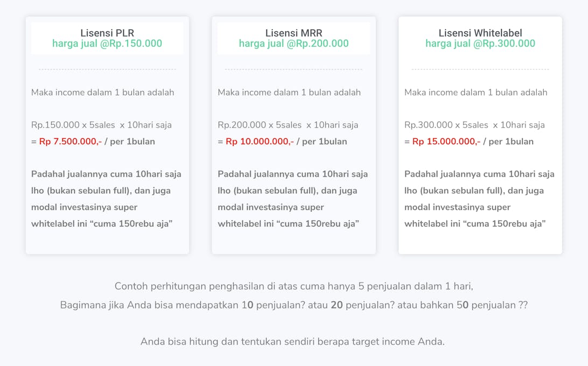The height and width of the screenshot is (366, 588).
Task: Click the green harga jual @Rp.150.000 text
Action: tap(107, 44)
